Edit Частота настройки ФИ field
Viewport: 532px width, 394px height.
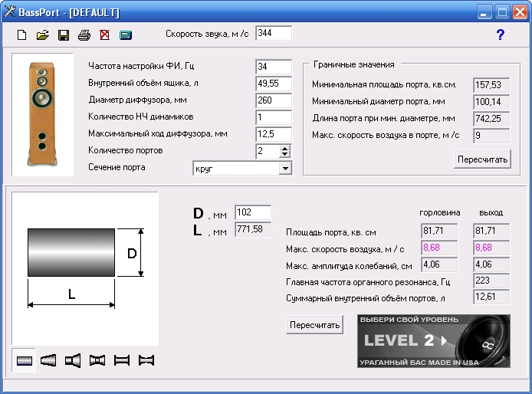pos(274,67)
